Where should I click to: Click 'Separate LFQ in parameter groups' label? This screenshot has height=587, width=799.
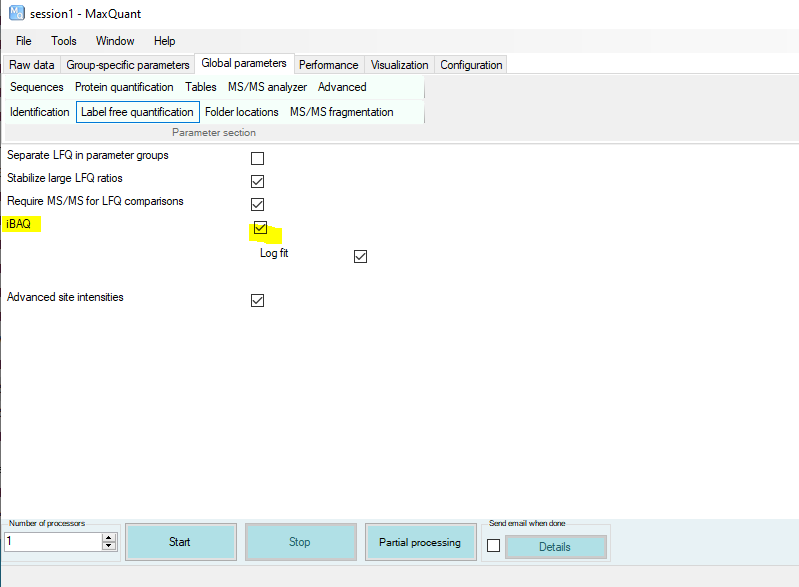(x=88, y=155)
